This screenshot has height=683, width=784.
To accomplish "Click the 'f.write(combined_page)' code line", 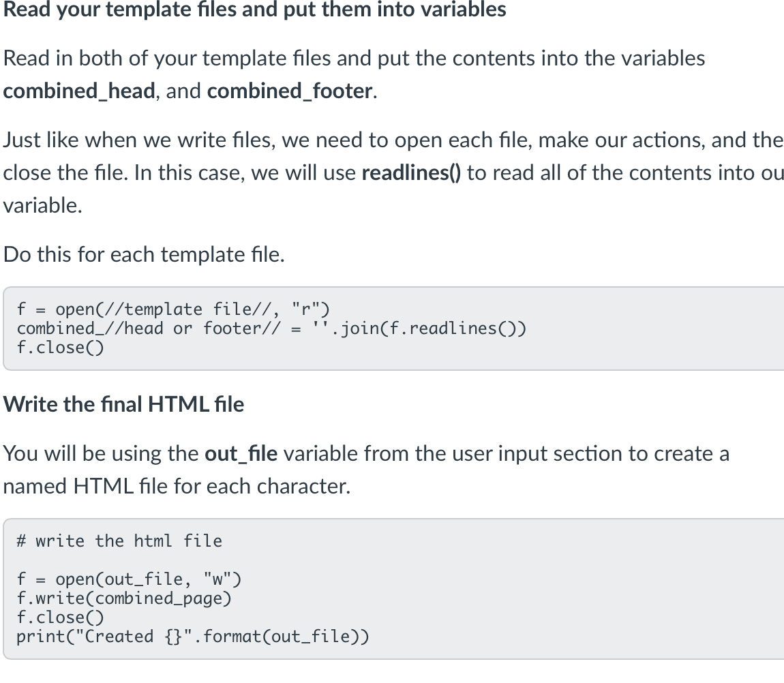I will [123, 598].
